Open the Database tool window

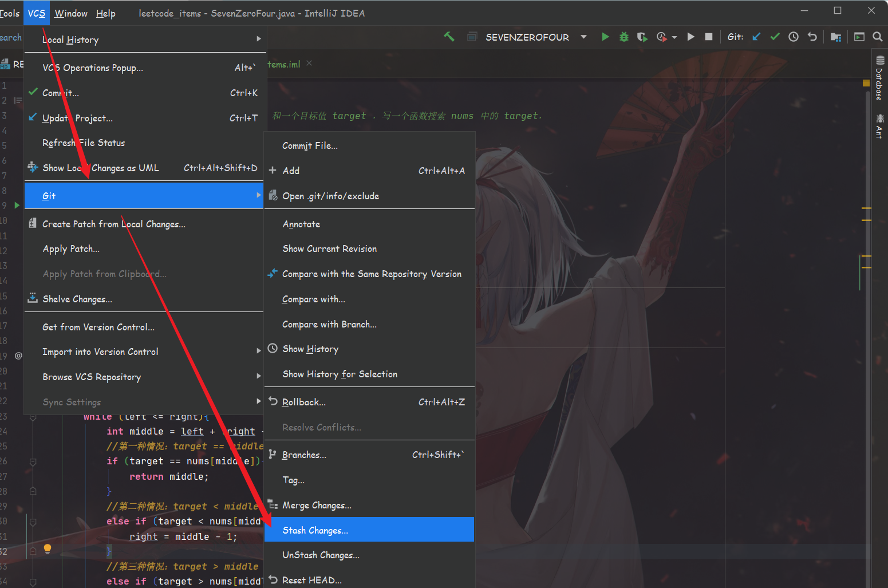click(880, 78)
